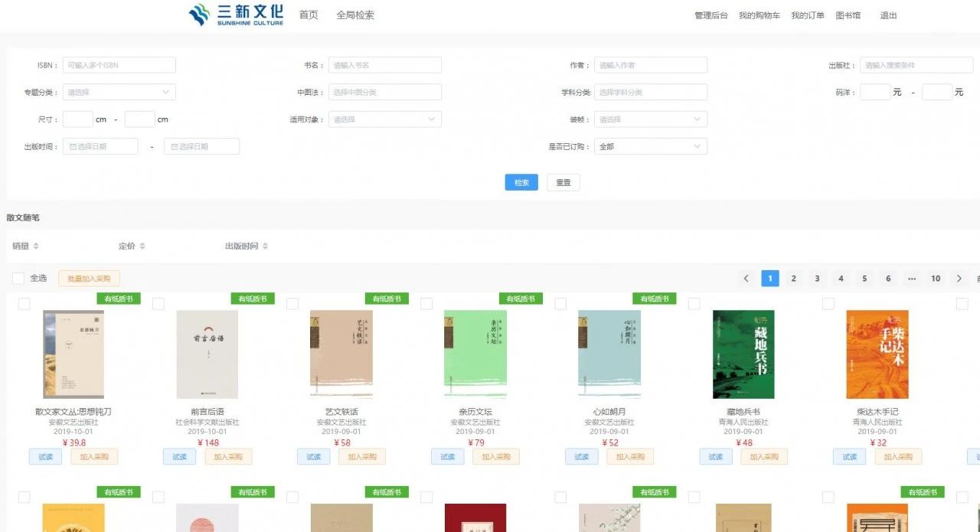Click 退出 to log out
The height and width of the screenshot is (532, 980).
888,15
